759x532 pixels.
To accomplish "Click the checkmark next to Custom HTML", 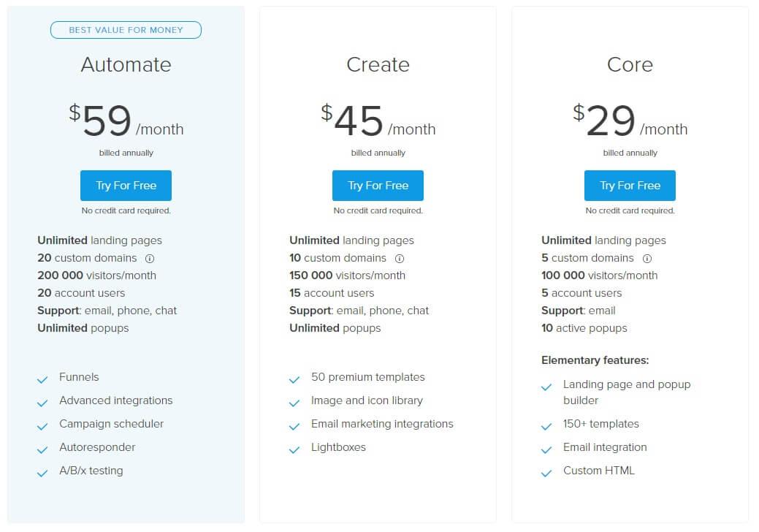I will 546,473.
